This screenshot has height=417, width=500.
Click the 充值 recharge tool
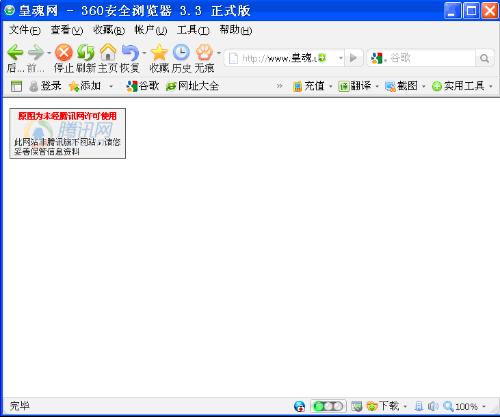coord(308,86)
